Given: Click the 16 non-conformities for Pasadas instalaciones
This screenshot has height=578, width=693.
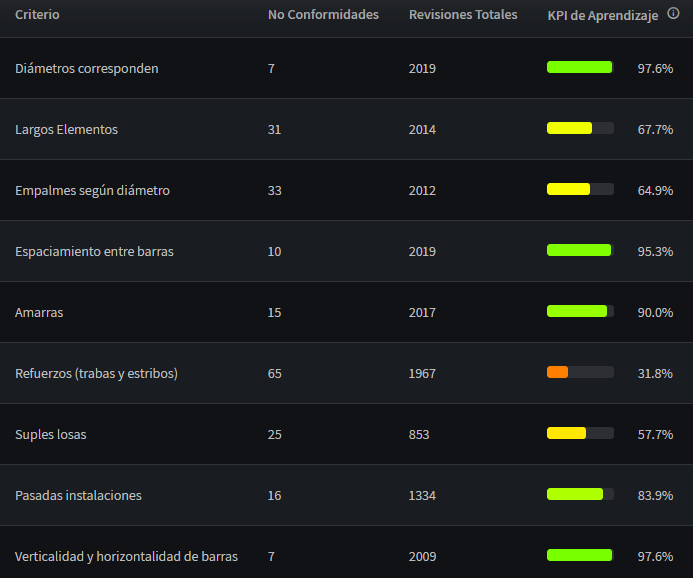Looking at the screenshot, I should (x=274, y=495).
